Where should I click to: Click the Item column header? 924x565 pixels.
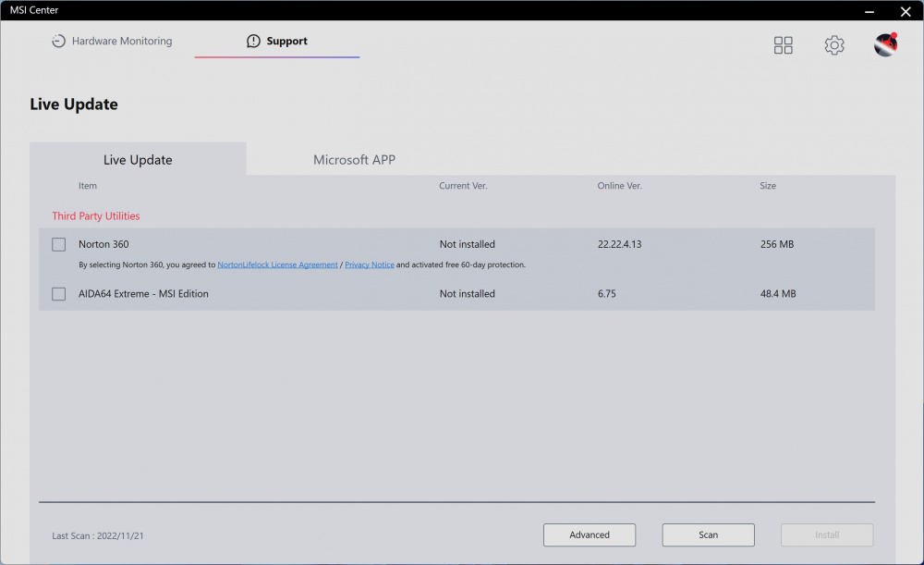point(88,186)
